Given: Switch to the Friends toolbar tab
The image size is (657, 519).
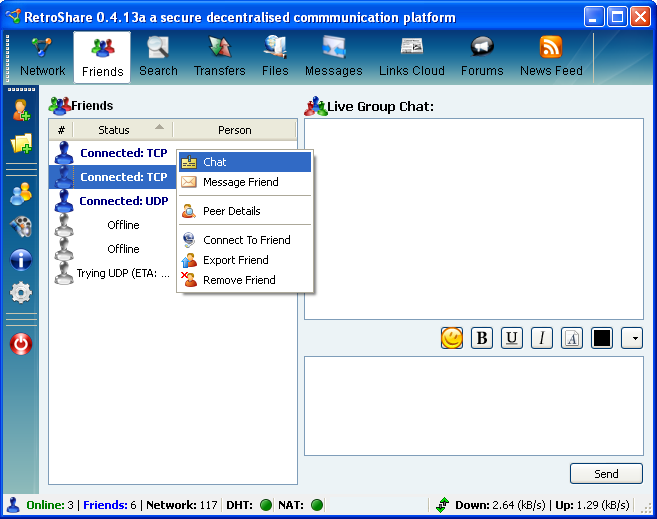Looking at the screenshot, I should tap(102, 57).
